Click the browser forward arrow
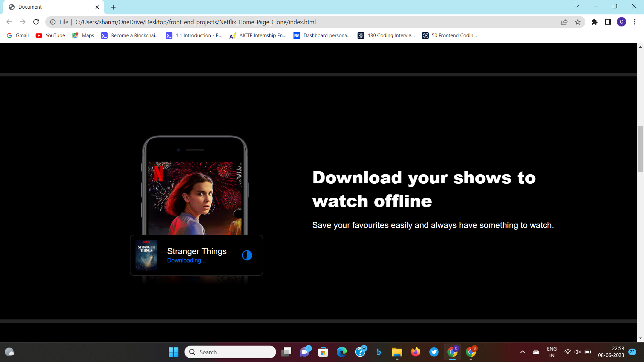This screenshot has height=362, width=644. 22,22
